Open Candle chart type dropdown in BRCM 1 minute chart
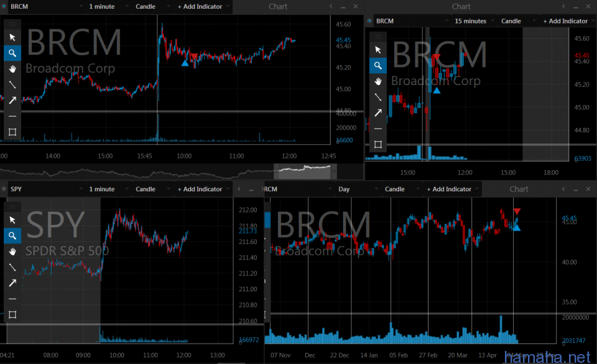The image size is (597, 364). pyautogui.click(x=152, y=6)
